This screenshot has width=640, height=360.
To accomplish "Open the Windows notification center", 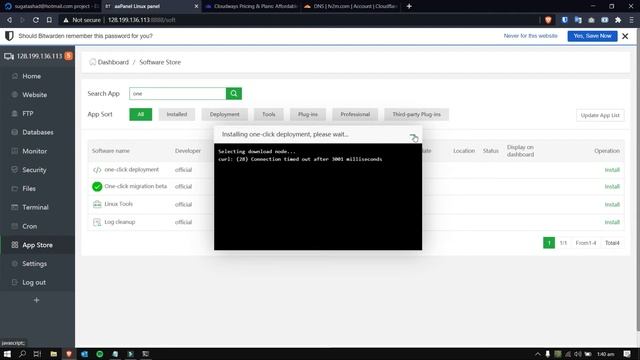I will click(x=627, y=354).
